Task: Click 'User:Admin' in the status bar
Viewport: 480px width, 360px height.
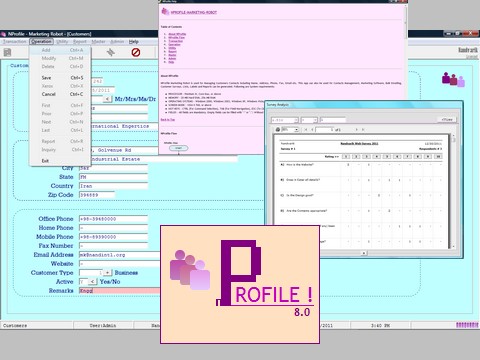Action: [103, 325]
